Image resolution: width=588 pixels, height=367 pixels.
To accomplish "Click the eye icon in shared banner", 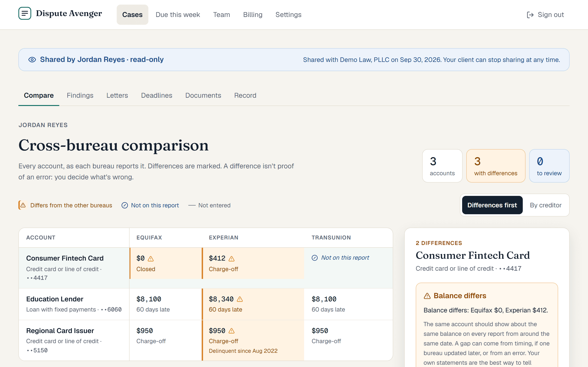I will tap(32, 60).
